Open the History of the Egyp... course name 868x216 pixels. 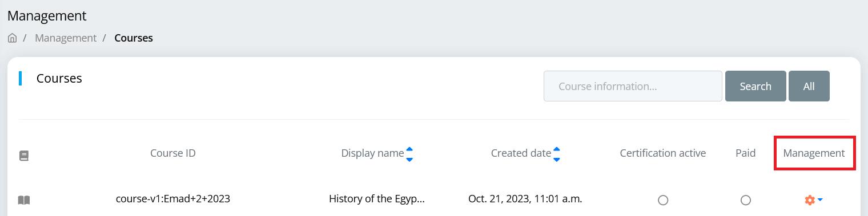point(377,199)
